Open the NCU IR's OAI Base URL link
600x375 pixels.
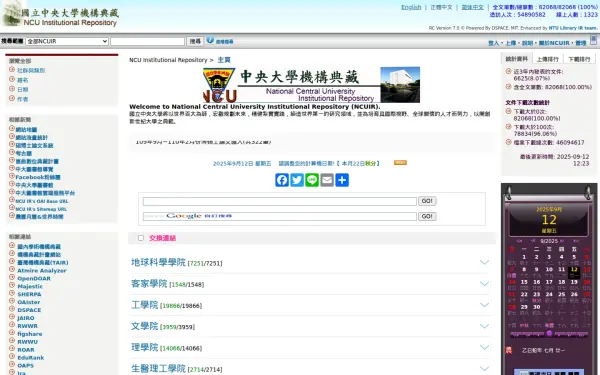(42, 201)
